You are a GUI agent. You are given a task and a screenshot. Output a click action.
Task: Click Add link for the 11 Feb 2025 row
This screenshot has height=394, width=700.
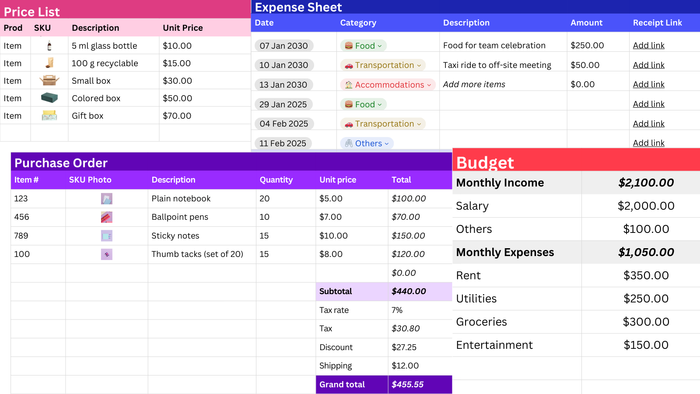648,143
